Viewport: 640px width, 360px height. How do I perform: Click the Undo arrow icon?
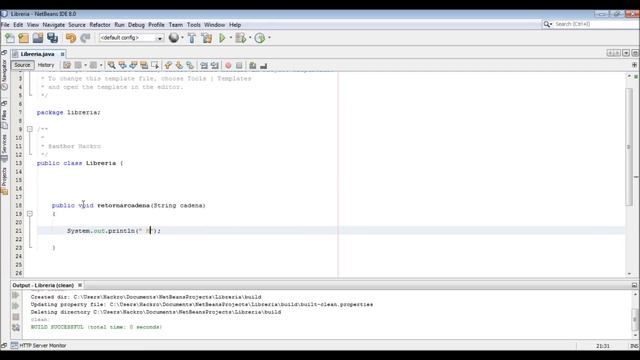coord(71,38)
